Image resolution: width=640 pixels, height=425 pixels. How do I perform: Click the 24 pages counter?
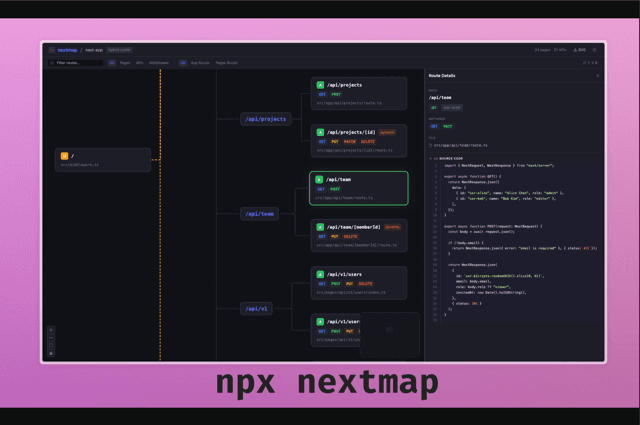tap(542, 50)
